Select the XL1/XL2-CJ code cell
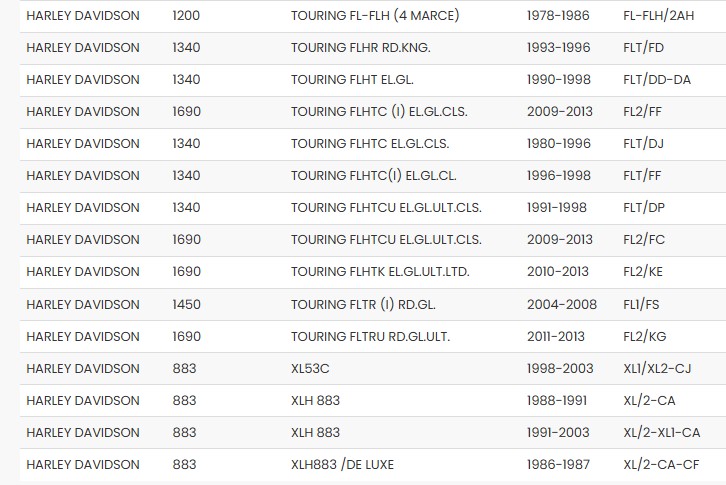726x485 pixels. [659, 368]
